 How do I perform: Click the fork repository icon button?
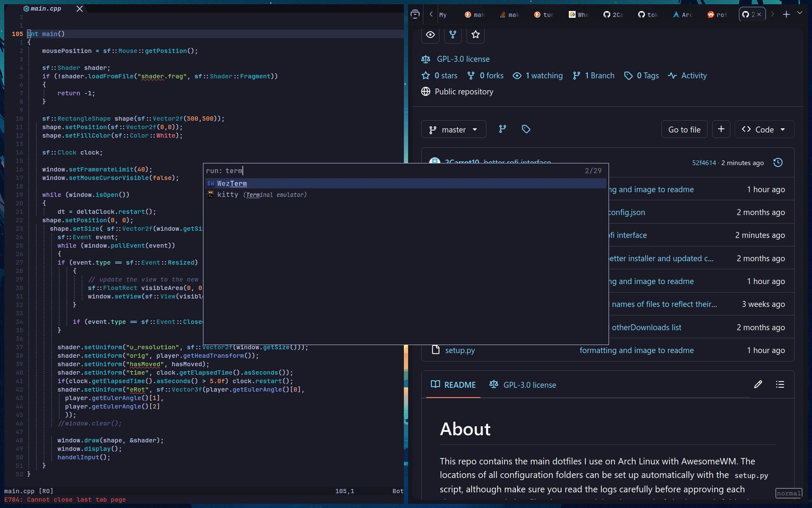click(x=453, y=35)
